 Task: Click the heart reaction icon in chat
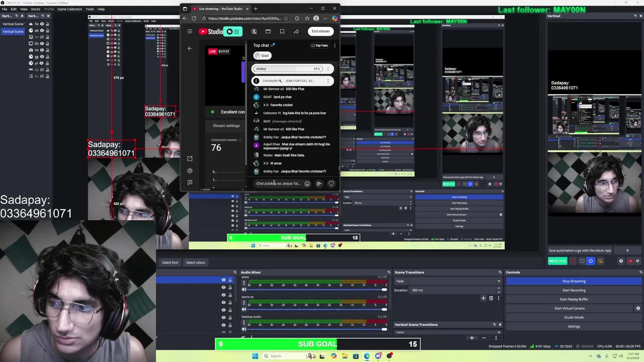click(x=331, y=184)
